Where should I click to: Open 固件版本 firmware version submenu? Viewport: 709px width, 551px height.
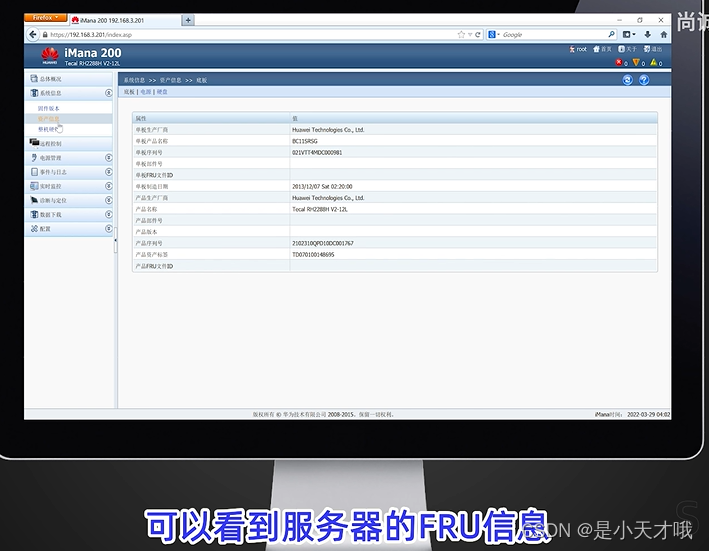click(48, 108)
